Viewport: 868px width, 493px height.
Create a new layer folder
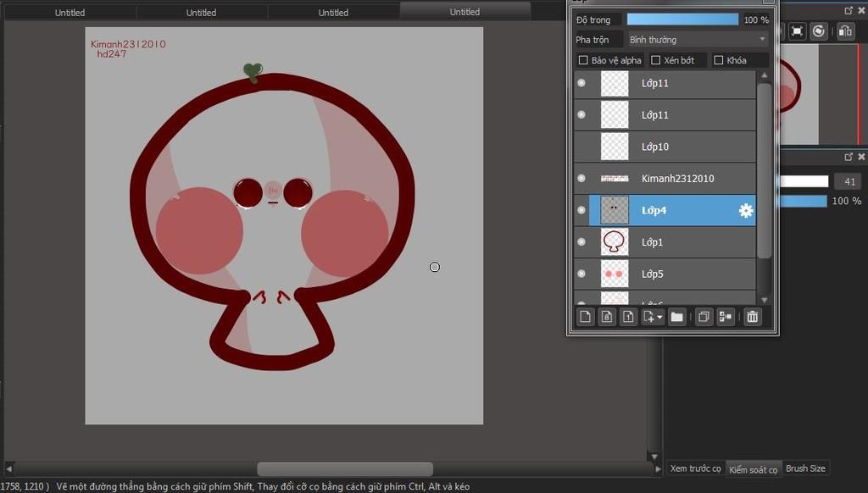pos(676,317)
